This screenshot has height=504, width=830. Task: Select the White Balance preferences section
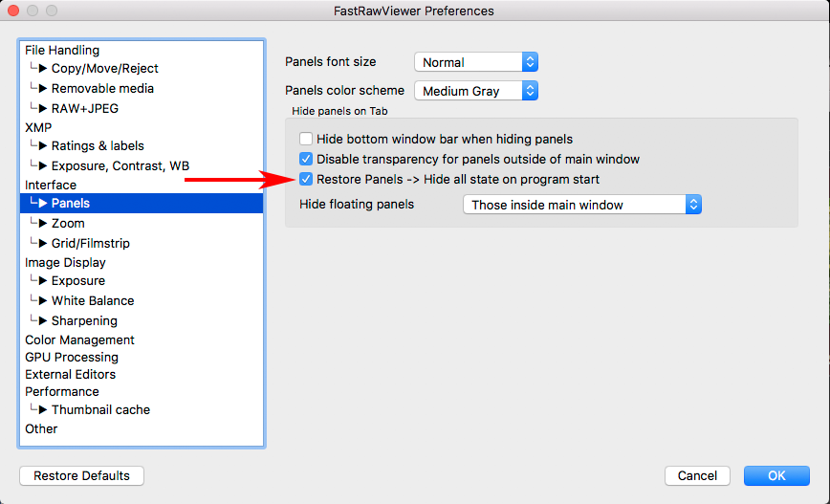tap(92, 300)
